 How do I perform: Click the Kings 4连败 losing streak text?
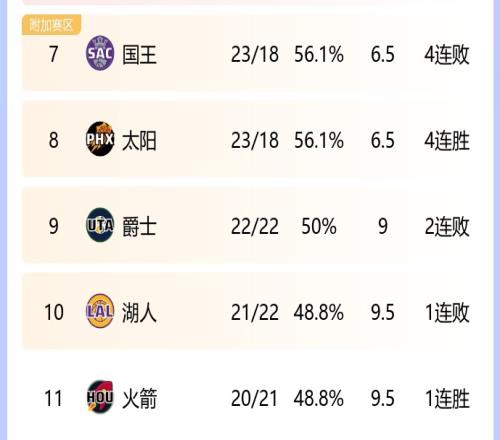[x=447, y=55]
